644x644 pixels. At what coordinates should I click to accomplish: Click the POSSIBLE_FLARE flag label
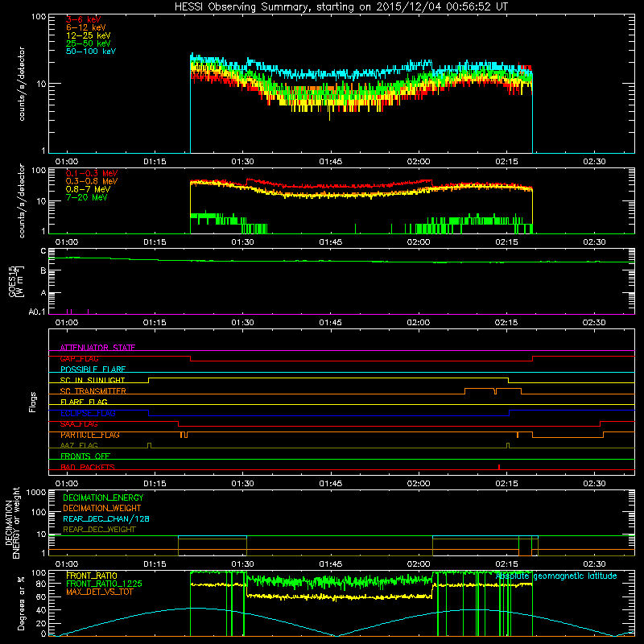click(x=93, y=369)
